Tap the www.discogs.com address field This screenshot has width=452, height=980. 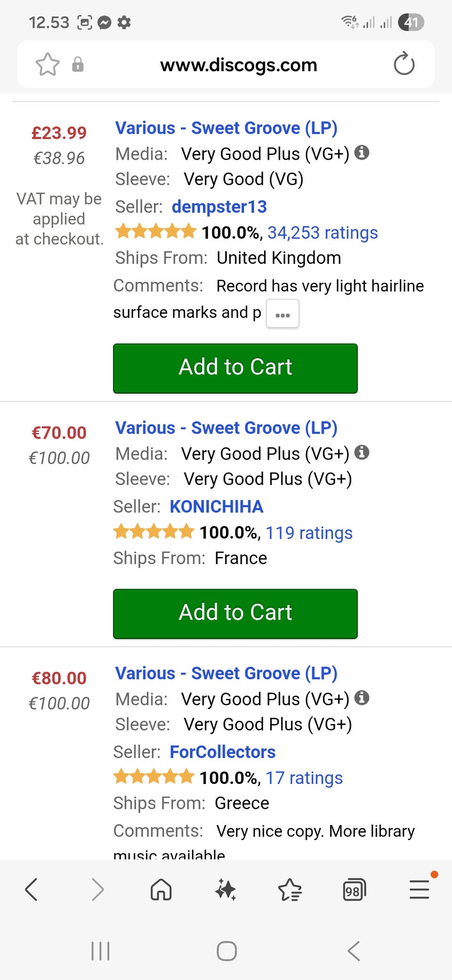point(238,65)
